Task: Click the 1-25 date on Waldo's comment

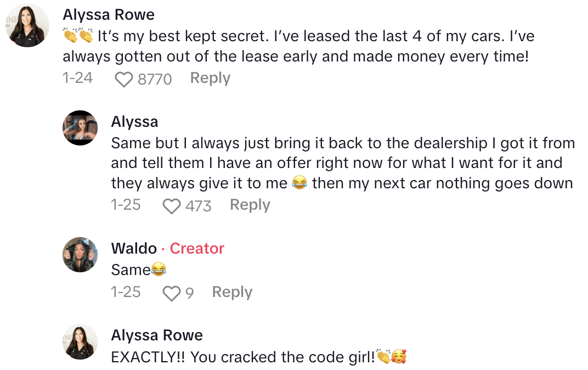Action: 126,292
